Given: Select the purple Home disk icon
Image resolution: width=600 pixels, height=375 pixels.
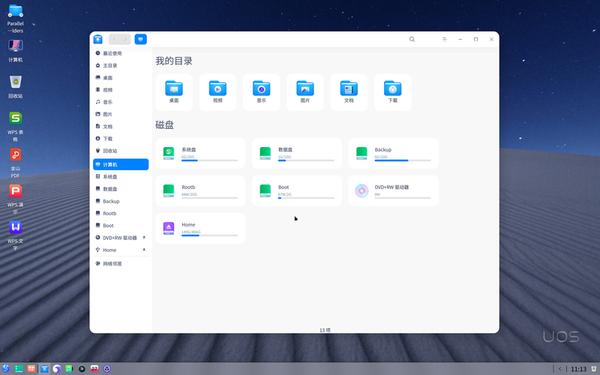Looking at the screenshot, I should click(169, 228).
